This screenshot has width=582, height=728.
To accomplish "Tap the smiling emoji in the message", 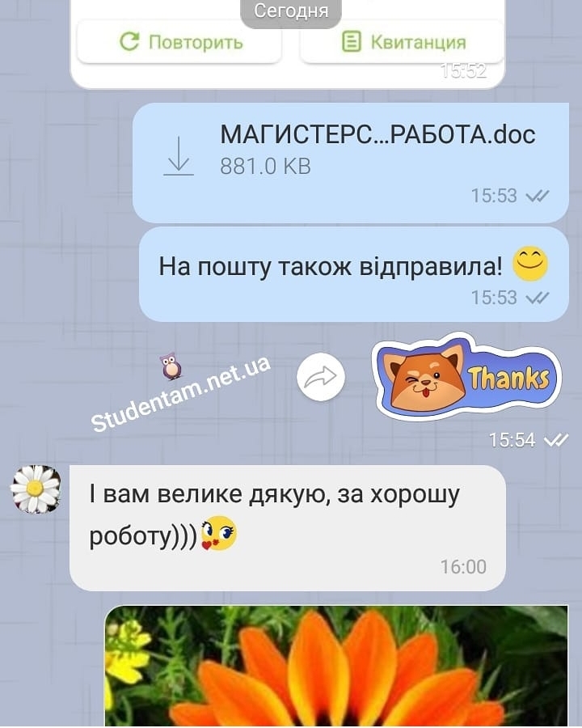I will (530, 263).
